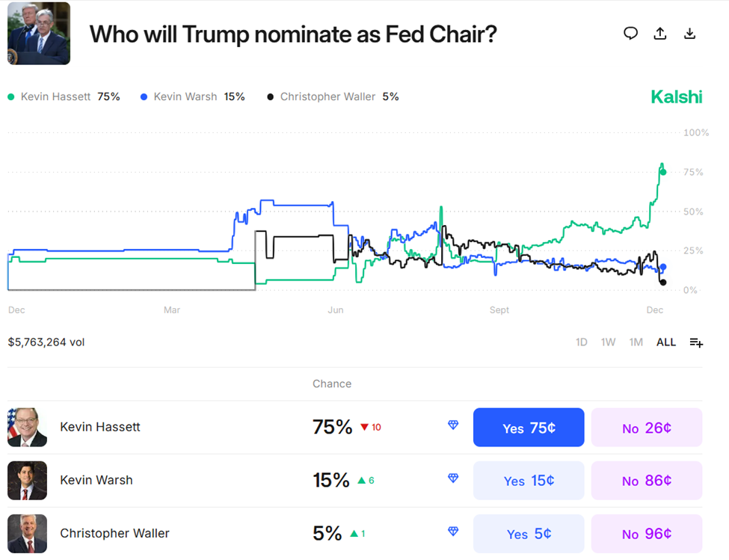Toggle Kevin Warsh's line via legend dot

[142, 96]
